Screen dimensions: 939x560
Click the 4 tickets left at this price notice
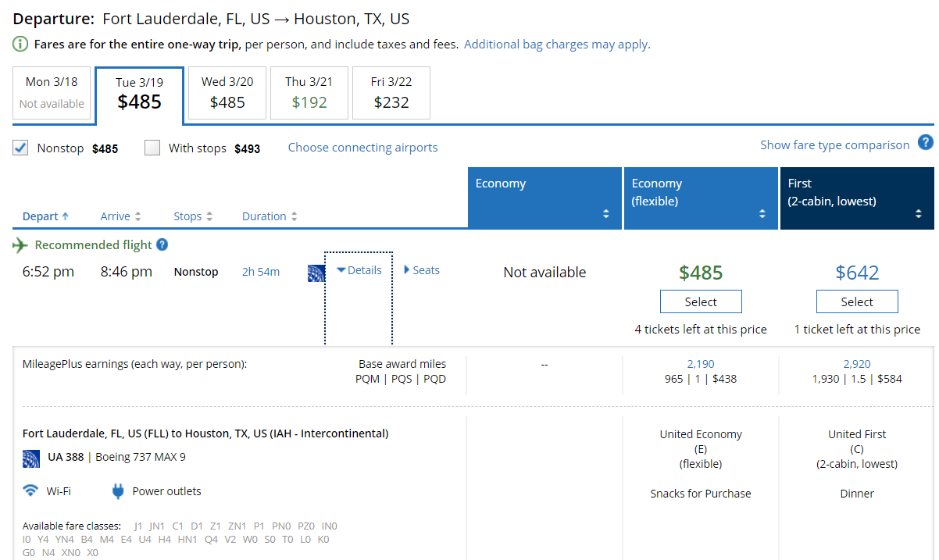click(701, 330)
